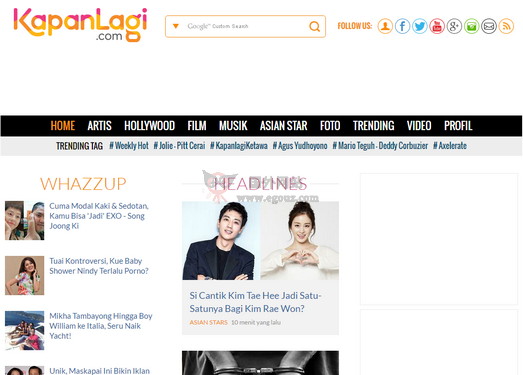This screenshot has height=375, width=523.
Task: Click the Google Plus follow icon
Action: pos(454,26)
